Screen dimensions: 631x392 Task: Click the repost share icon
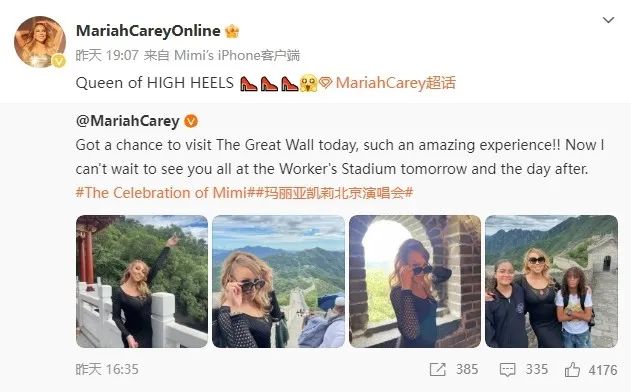click(437, 369)
